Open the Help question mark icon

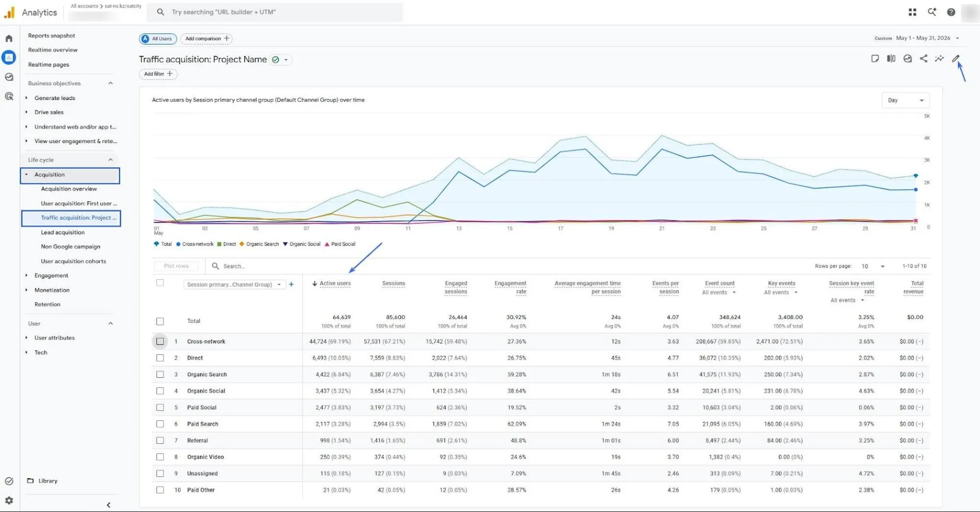(x=951, y=12)
